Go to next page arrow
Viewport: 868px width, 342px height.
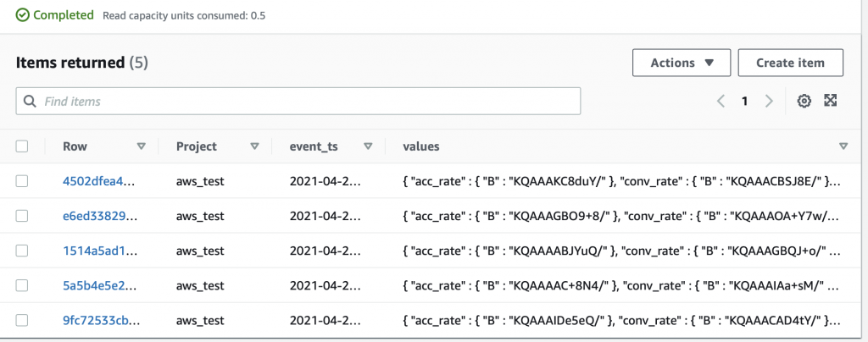(769, 101)
